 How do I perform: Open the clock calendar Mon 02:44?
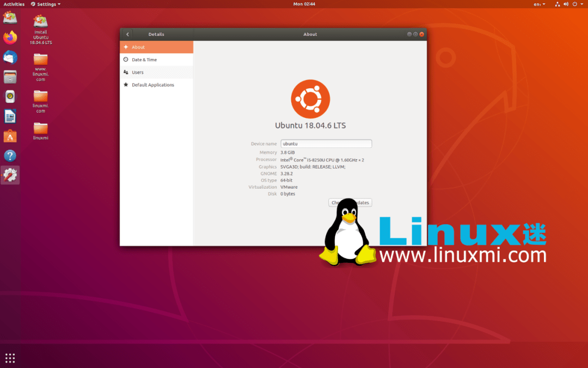pyautogui.click(x=304, y=4)
